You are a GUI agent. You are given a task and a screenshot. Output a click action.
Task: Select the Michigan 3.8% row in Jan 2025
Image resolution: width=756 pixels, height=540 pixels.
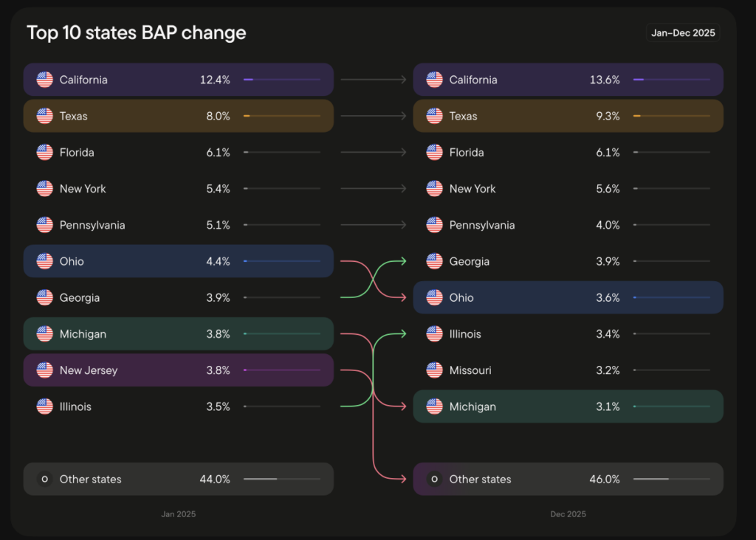pos(178,334)
